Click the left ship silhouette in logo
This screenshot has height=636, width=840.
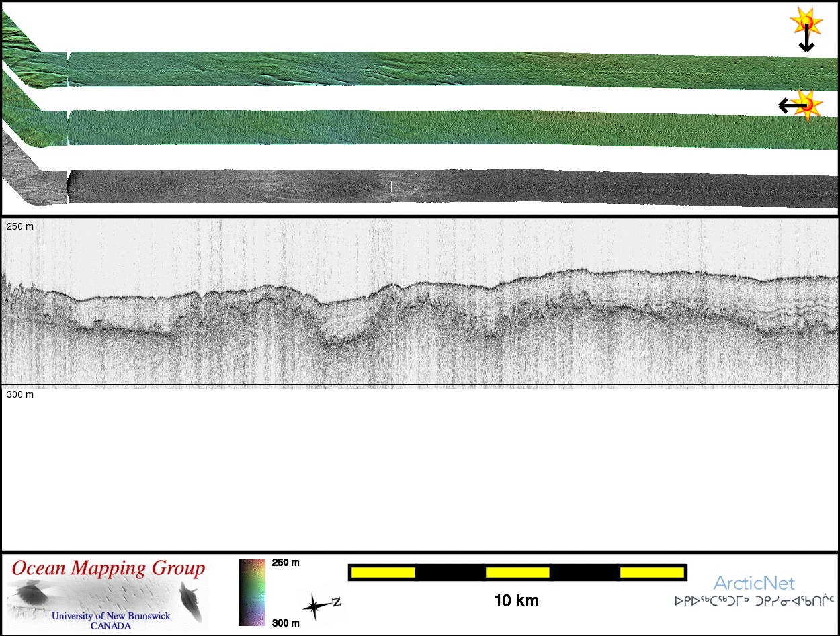pos(30,594)
